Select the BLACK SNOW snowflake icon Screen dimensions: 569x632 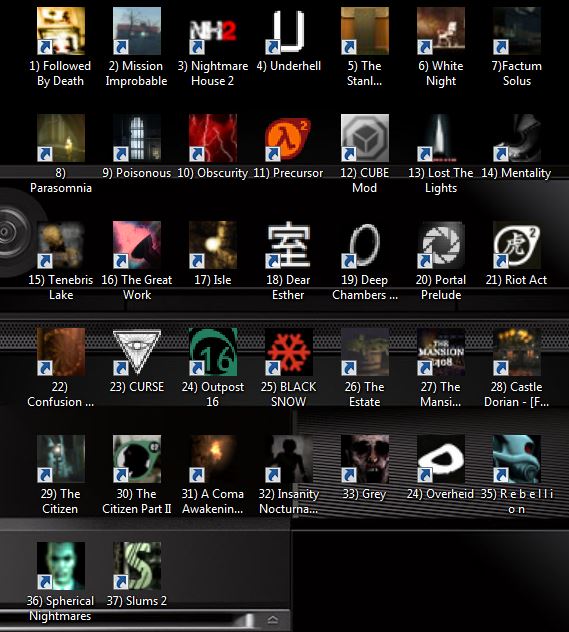289,352
